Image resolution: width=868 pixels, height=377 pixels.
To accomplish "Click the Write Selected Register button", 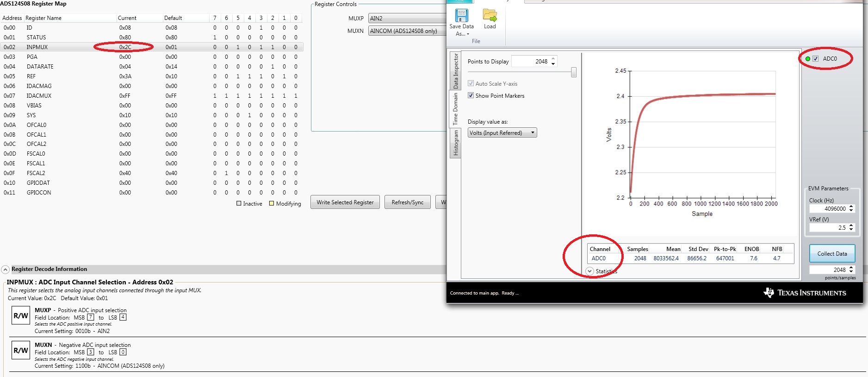I will pos(345,202).
